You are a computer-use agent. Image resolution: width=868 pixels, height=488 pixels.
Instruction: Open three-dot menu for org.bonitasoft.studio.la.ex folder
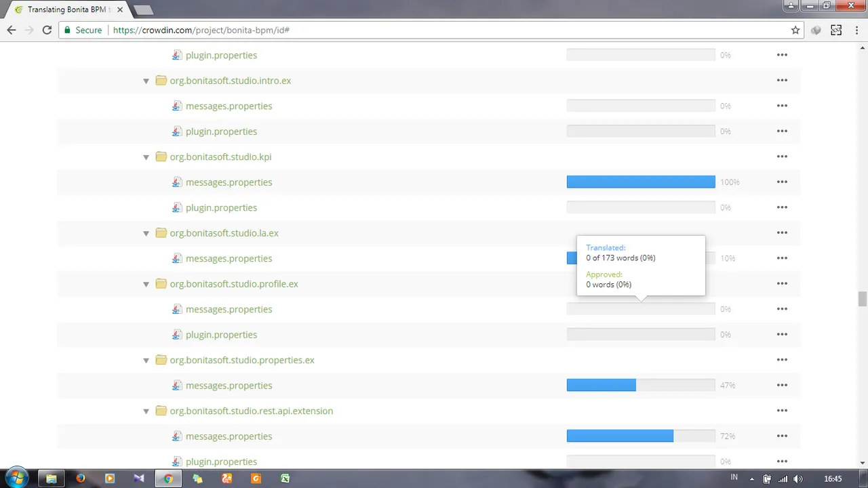click(782, 232)
